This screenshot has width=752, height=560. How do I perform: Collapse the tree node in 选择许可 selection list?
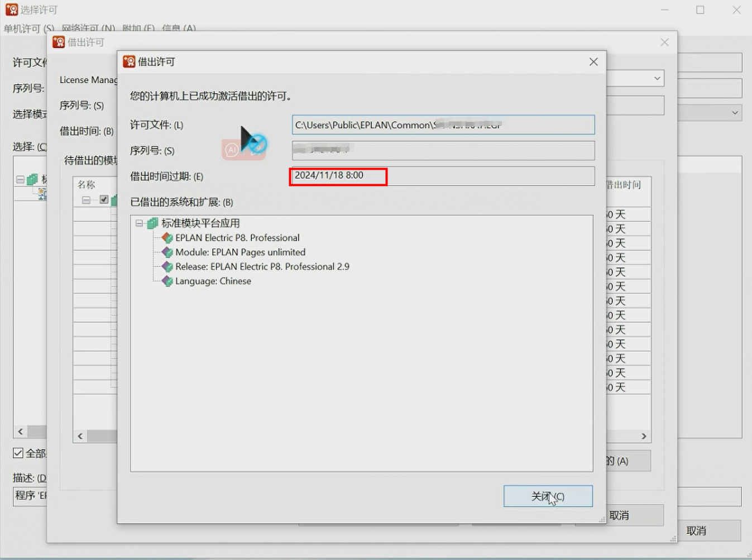20,180
